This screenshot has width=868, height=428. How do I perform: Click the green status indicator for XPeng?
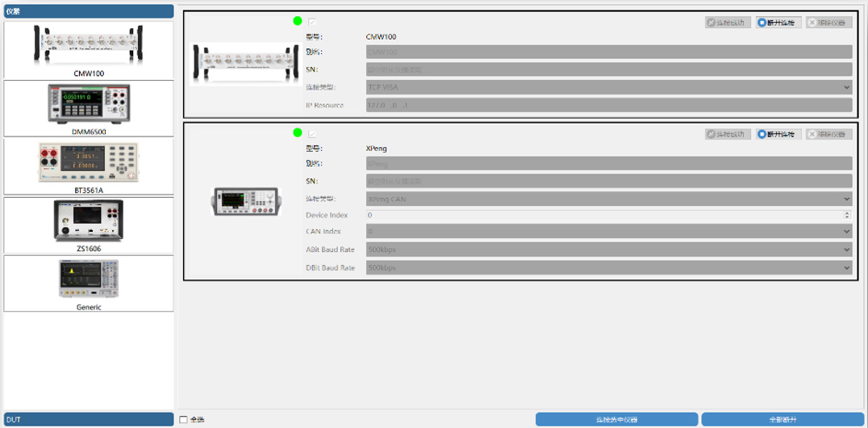click(x=298, y=132)
